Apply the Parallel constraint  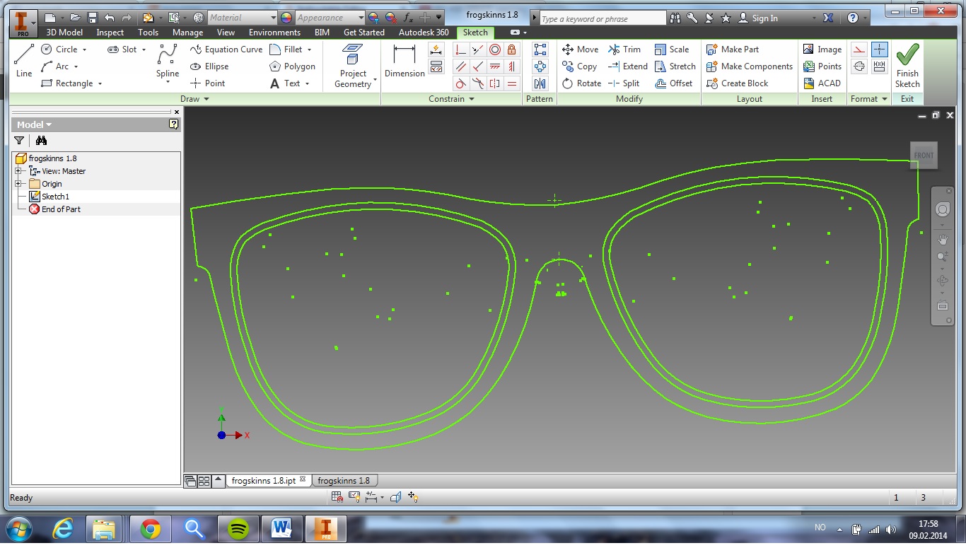[461, 66]
